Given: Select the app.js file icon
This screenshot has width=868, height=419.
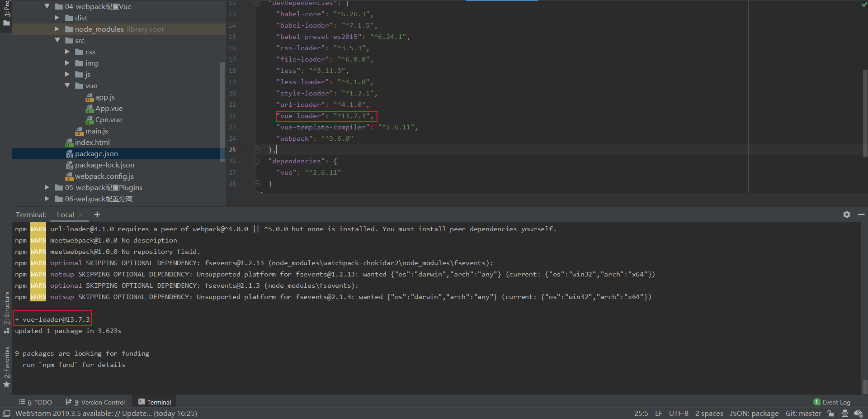Looking at the screenshot, I should pyautogui.click(x=90, y=97).
